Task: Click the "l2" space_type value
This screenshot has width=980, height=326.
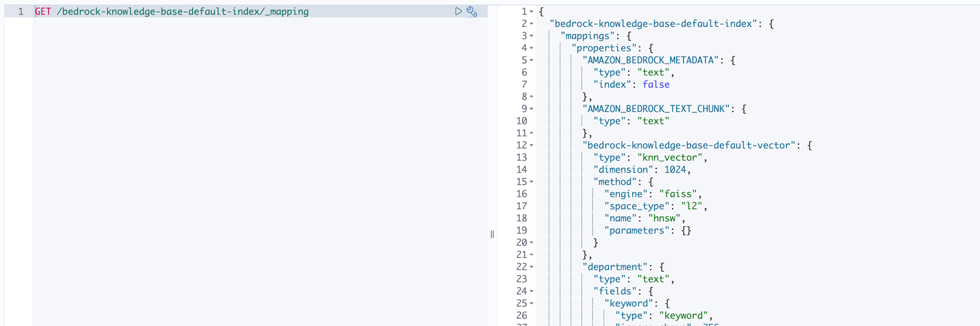Action: [692, 207]
